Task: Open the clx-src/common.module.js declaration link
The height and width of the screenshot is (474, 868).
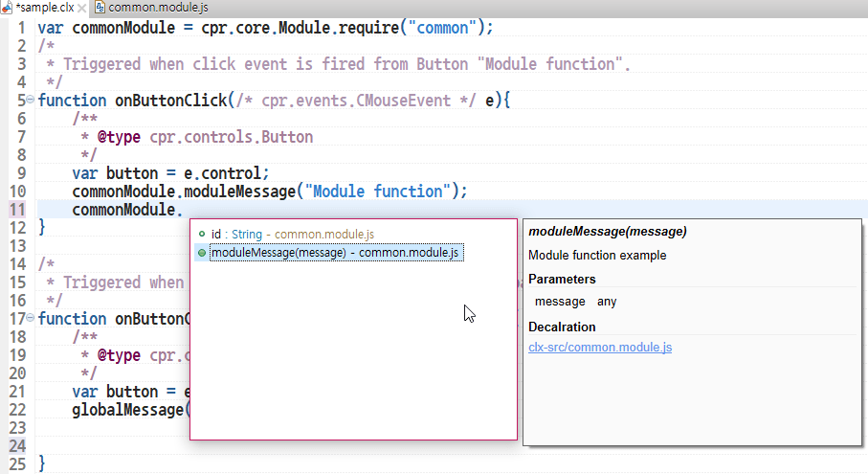Action: click(x=600, y=348)
